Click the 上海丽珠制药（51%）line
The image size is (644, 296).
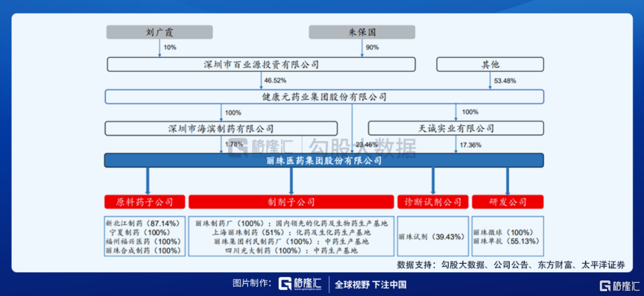pos(291,232)
